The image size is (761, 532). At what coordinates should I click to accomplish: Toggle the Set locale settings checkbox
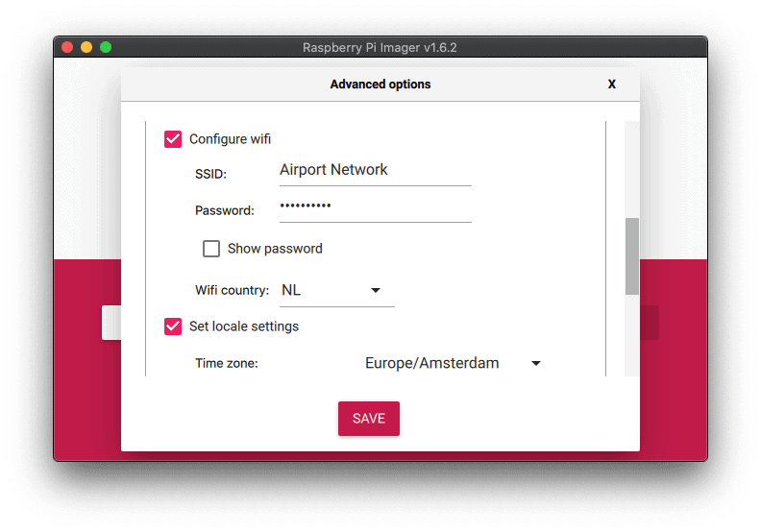click(x=173, y=326)
